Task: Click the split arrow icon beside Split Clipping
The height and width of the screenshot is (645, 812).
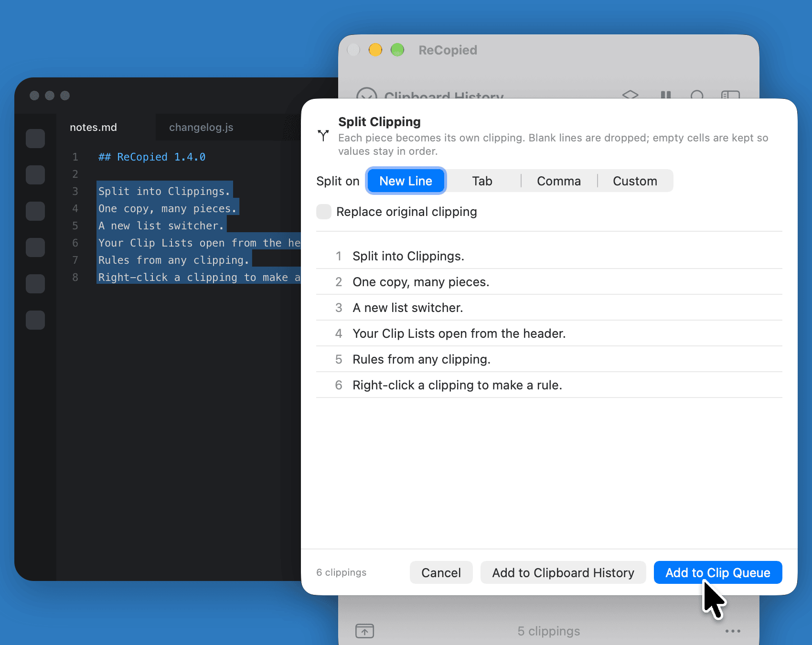Action: [323, 136]
